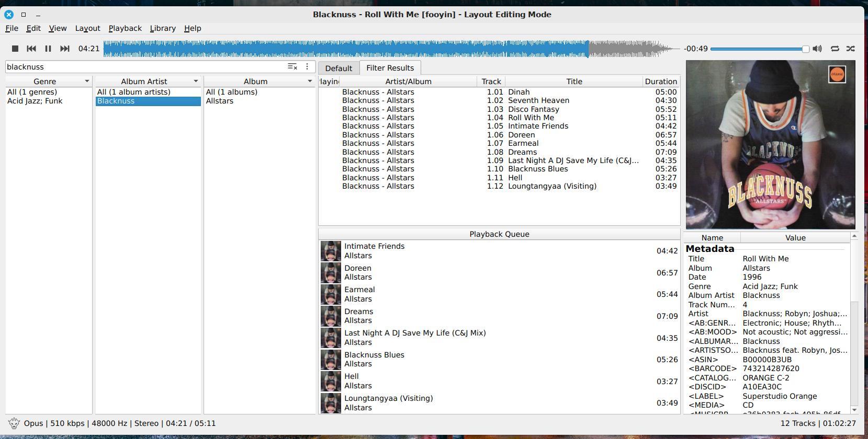
Task: Clear the blacknuss search text
Action: pyautogui.click(x=292, y=66)
